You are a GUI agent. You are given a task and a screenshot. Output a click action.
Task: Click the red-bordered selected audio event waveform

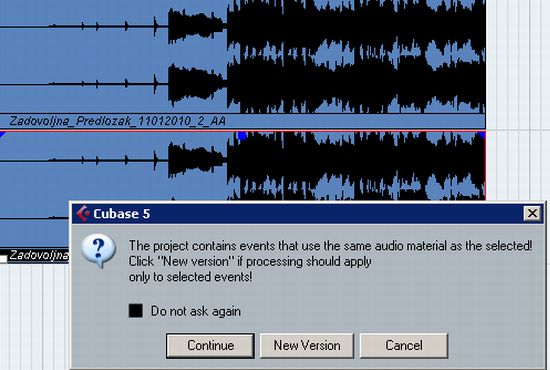tap(243, 165)
